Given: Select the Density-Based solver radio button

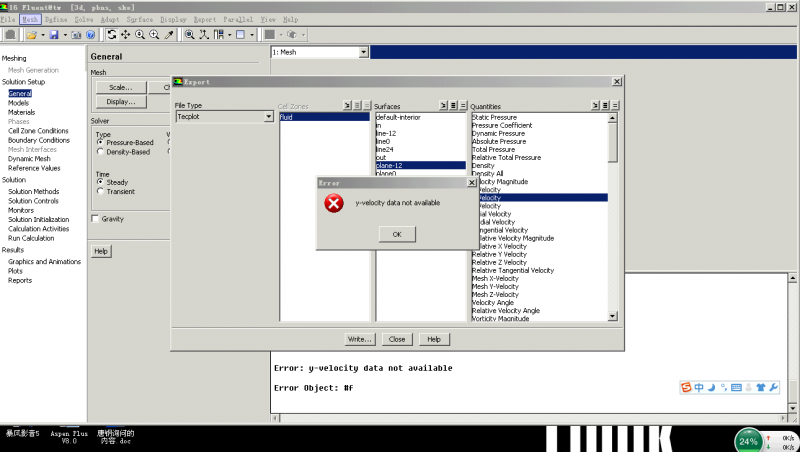Looking at the screenshot, I should pos(100,152).
